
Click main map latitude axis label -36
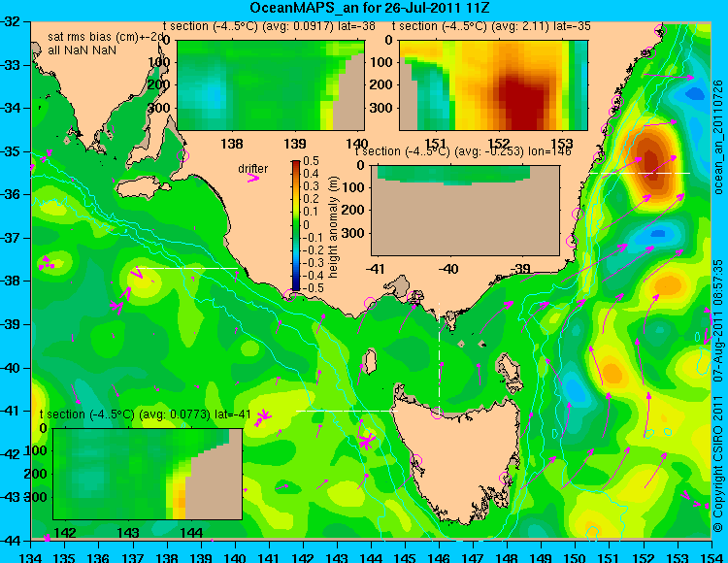pyautogui.click(x=11, y=194)
